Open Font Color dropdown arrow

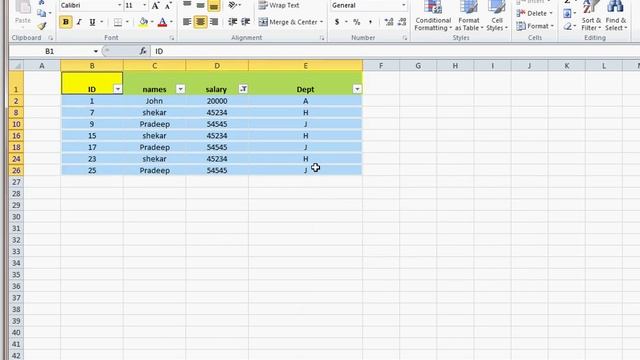click(x=171, y=22)
